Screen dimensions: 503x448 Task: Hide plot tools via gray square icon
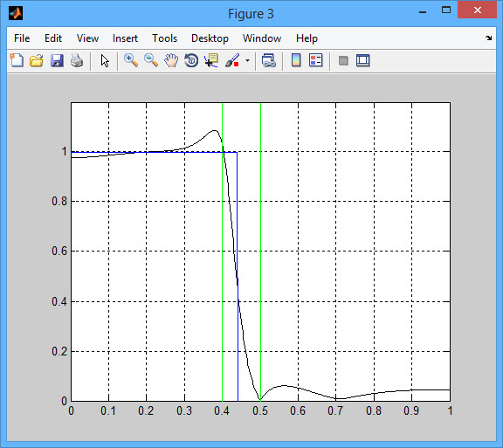point(343,60)
